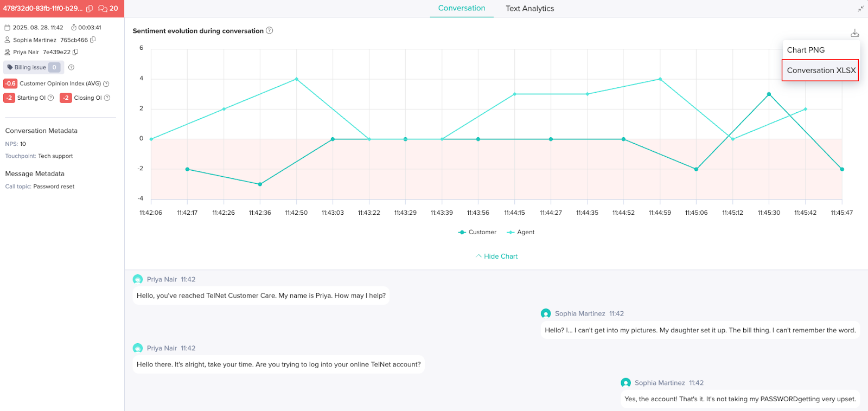Image resolution: width=868 pixels, height=411 pixels.
Task: Select Chart PNG export option
Action: pos(806,50)
